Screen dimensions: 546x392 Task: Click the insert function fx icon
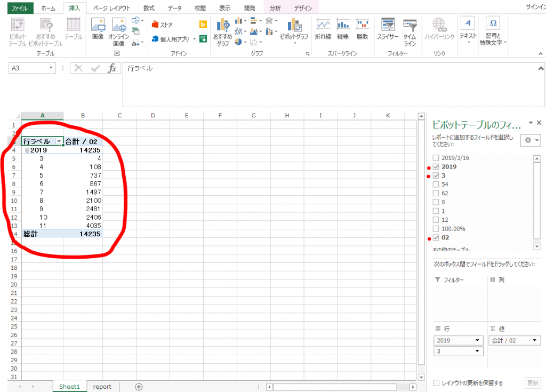pos(112,68)
